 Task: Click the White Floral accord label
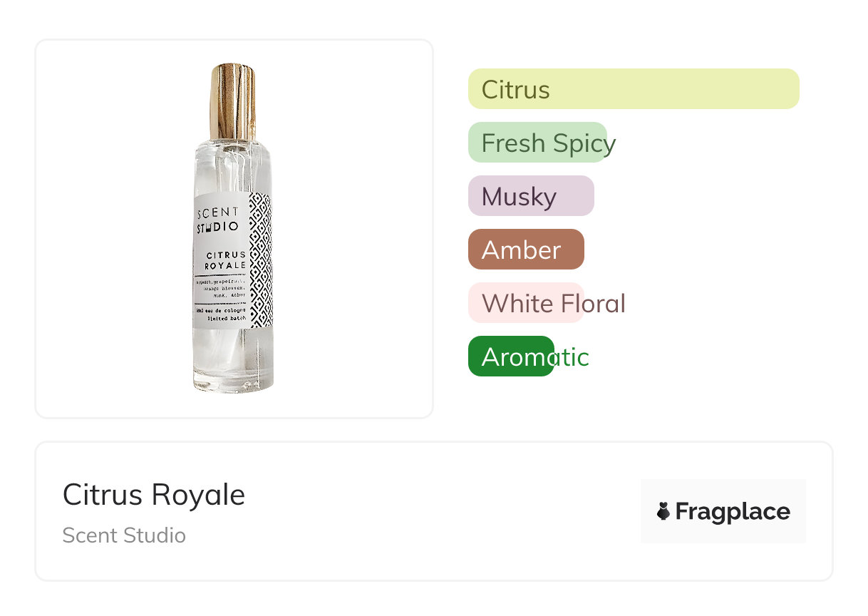coord(553,303)
